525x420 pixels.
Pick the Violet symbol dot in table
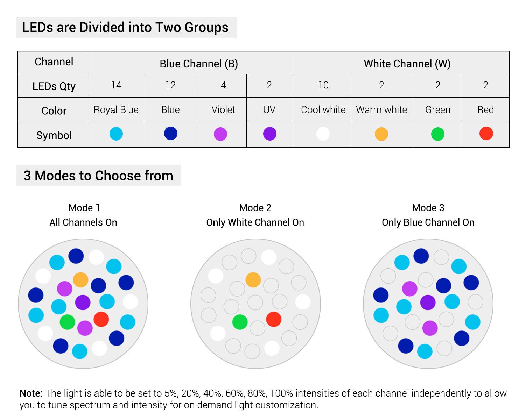click(220, 134)
